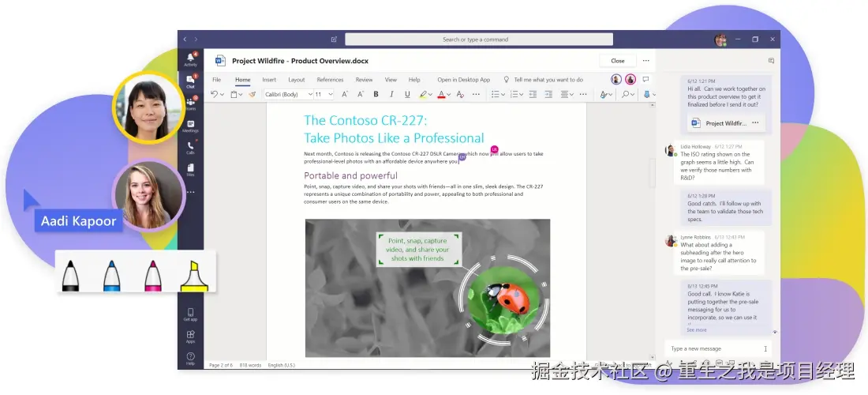The image size is (868, 395).
Task: Open the File menu
Action: (x=216, y=80)
